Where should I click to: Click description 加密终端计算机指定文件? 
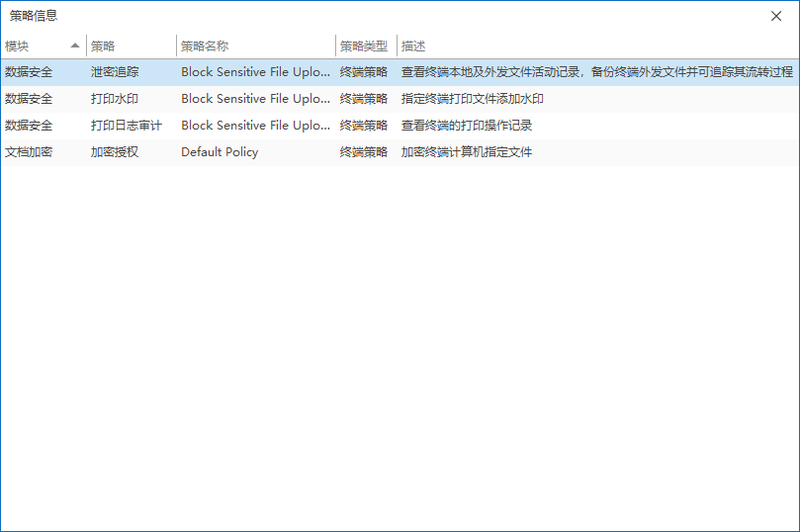coord(467,152)
